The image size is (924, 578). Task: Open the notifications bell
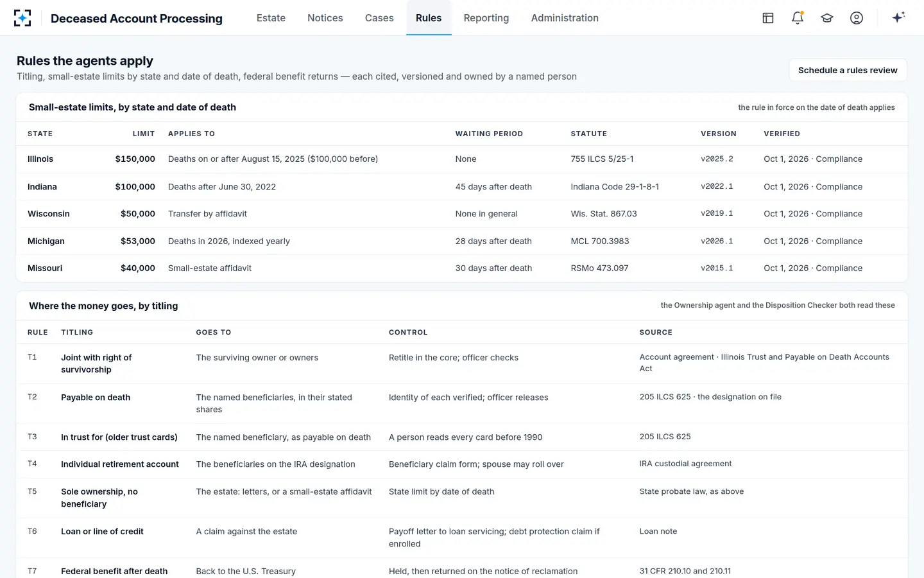tap(798, 18)
